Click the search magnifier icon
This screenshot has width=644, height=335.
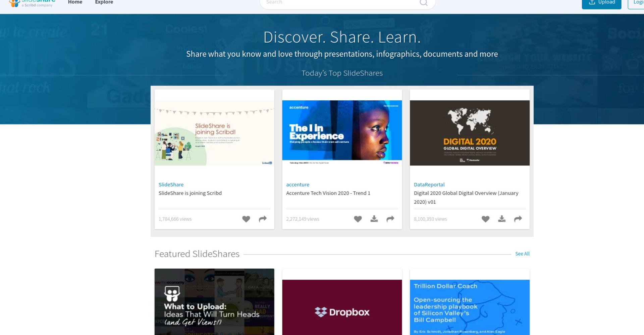pos(424,3)
